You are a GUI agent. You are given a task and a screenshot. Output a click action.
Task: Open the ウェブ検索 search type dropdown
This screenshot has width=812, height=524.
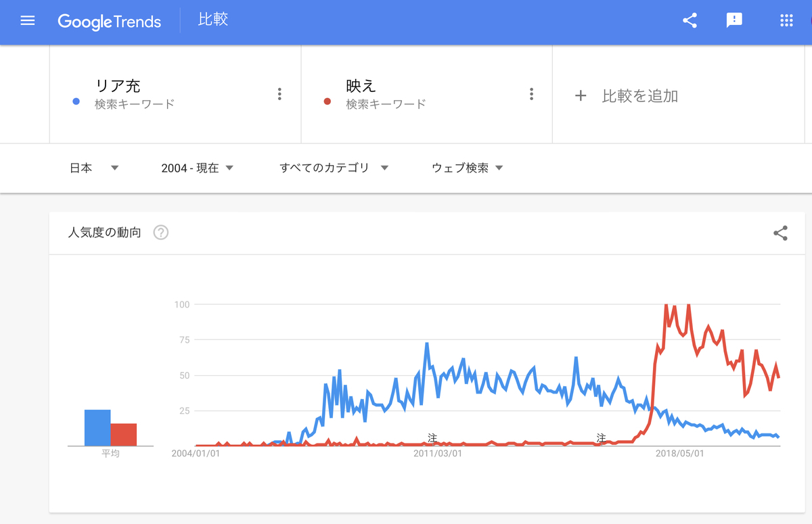point(465,168)
